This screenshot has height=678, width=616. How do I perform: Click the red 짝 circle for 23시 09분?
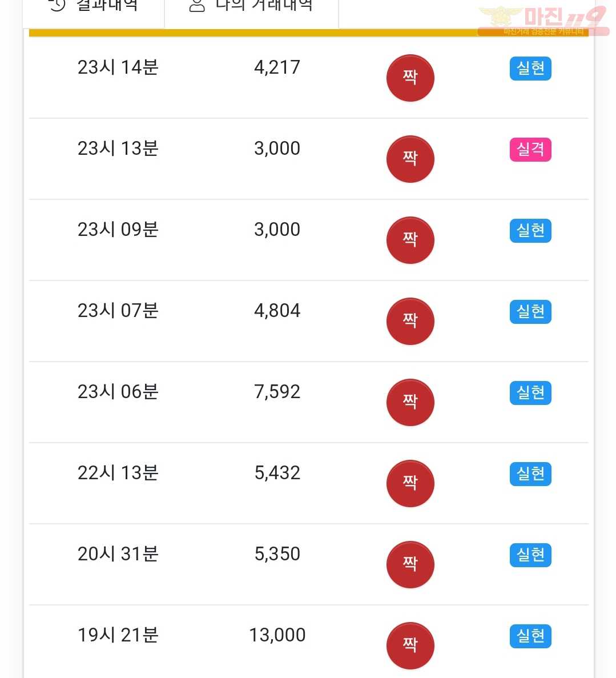tap(410, 240)
